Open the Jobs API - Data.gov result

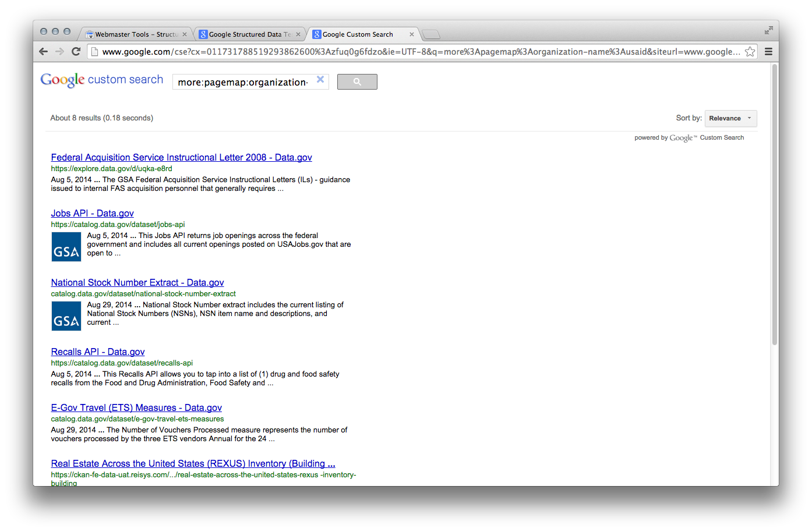pos(92,213)
